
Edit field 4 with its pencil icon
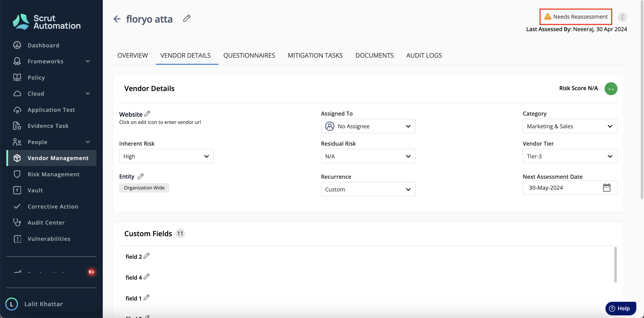click(x=147, y=276)
